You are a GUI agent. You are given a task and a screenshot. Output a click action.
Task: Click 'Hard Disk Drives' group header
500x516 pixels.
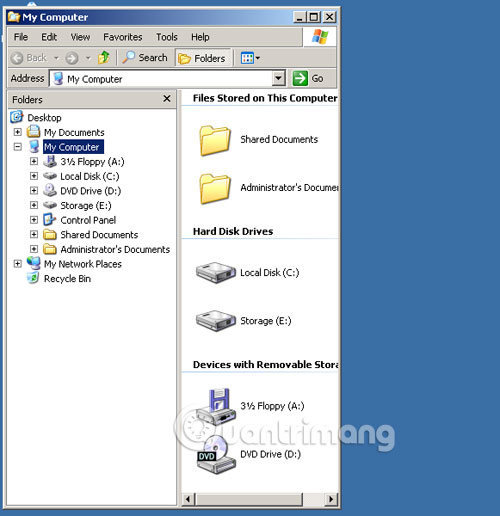pyautogui.click(x=233, y=231)
